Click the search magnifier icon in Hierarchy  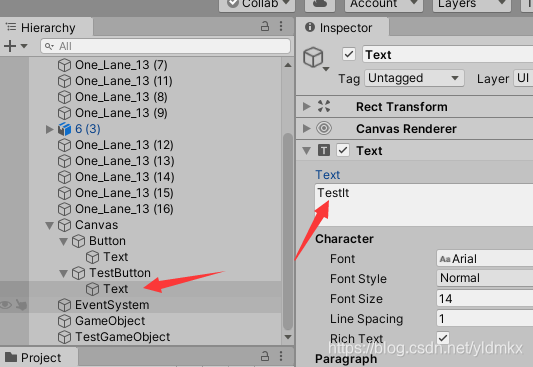pyautogui.click(x=49, y=46)
